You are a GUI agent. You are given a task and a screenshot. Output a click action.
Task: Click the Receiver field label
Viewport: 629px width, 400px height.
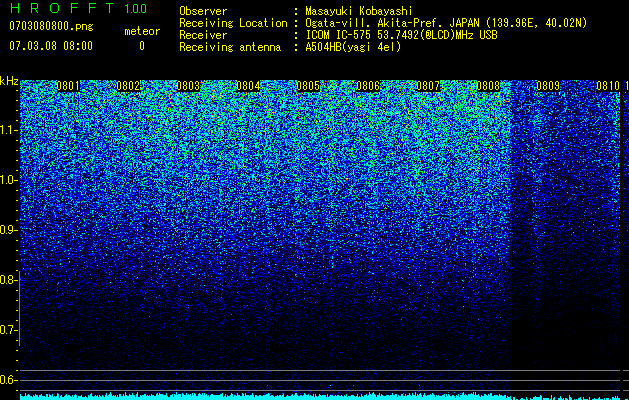click(x=203, y=35)
